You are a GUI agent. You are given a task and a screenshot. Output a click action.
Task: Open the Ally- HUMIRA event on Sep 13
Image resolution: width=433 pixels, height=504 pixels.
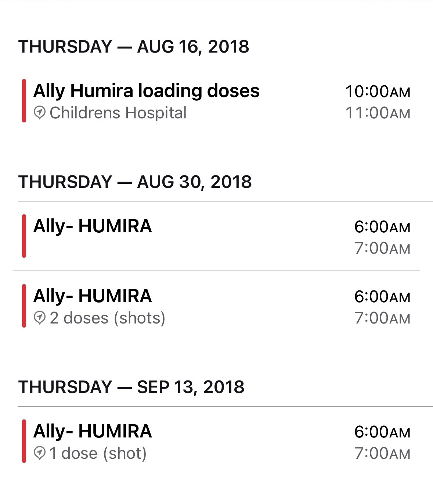pos(93,431)
